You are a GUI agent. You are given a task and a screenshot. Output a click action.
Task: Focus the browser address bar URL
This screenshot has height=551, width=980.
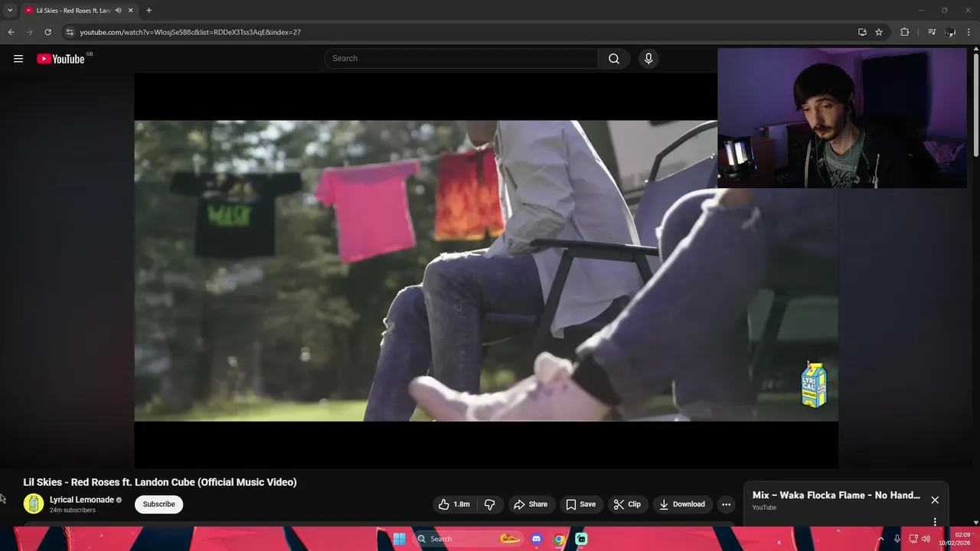pos(190,32)
